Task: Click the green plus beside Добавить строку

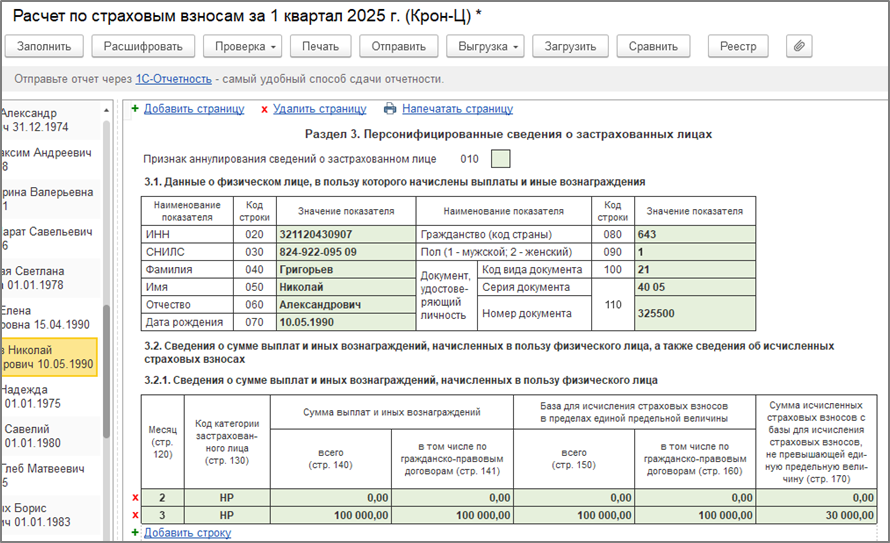Action: [135, 532]
